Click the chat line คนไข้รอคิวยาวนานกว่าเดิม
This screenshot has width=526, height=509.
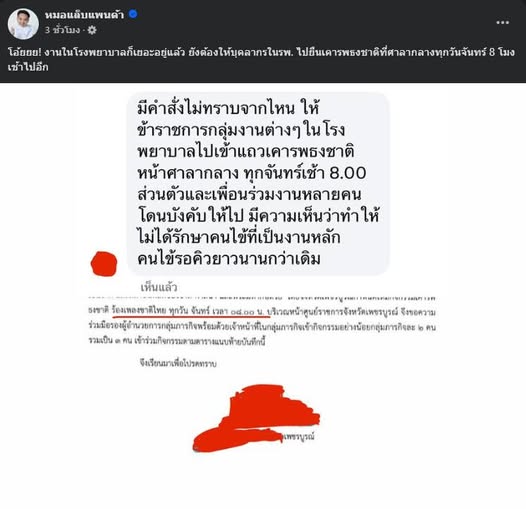[x=229, y=259]
